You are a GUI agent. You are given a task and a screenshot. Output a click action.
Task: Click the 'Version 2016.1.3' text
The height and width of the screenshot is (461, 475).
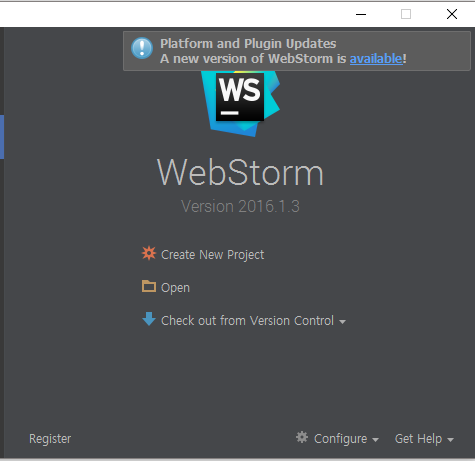pos(240,206)
